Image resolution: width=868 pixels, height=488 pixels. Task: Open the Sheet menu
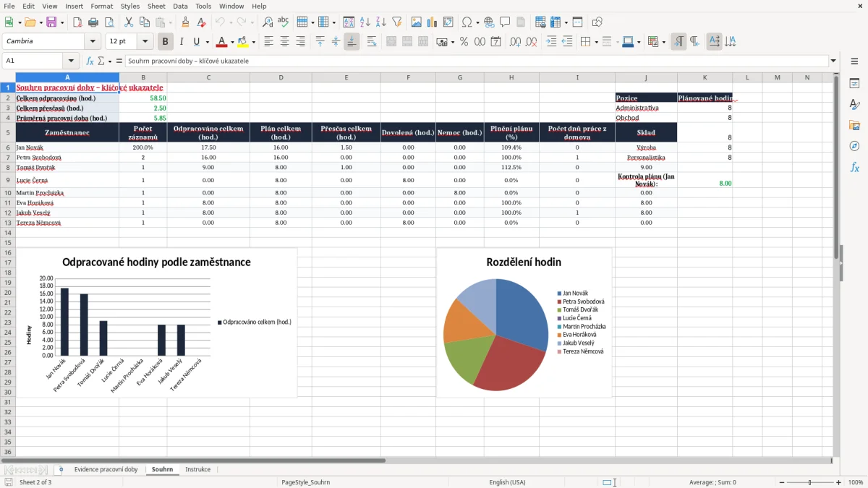tap(156, 6)
